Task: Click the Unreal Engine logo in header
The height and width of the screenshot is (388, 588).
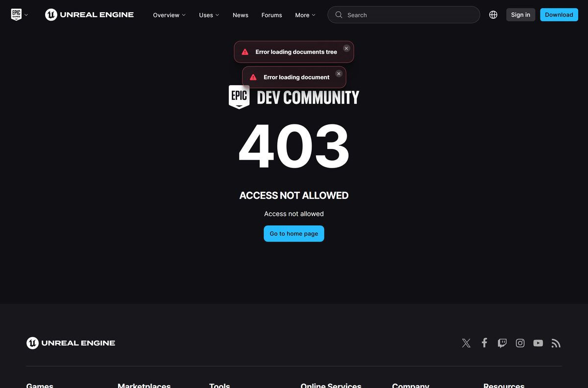Action: coord(89,15)
